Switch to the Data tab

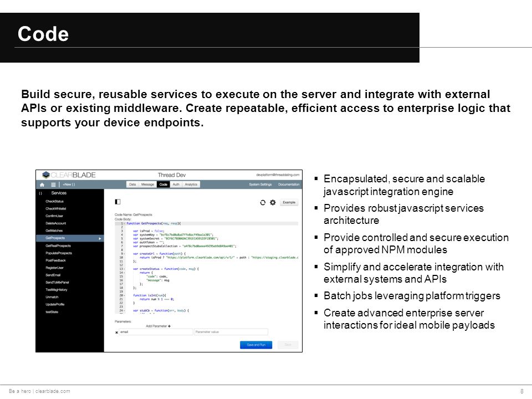(132, 184)
